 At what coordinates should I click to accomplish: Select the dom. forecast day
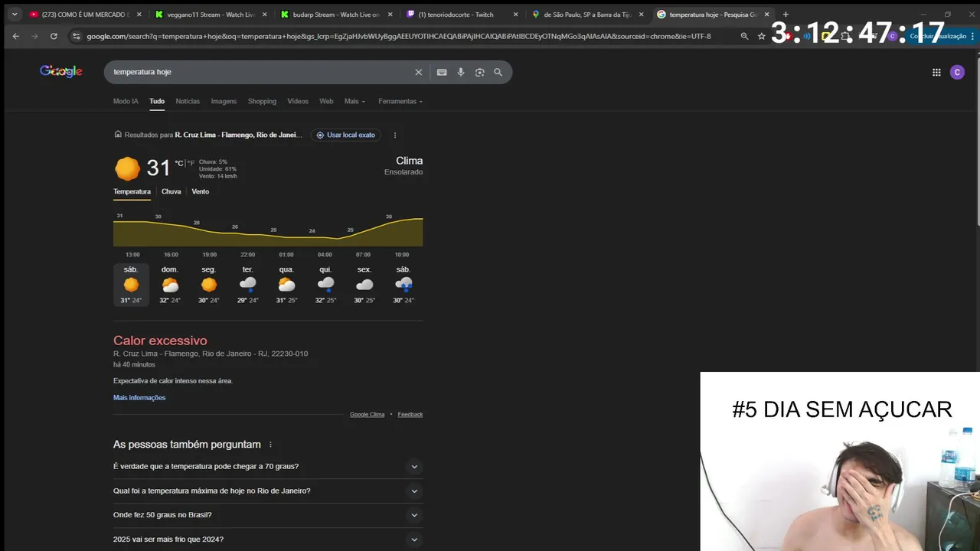coord(170,285)
